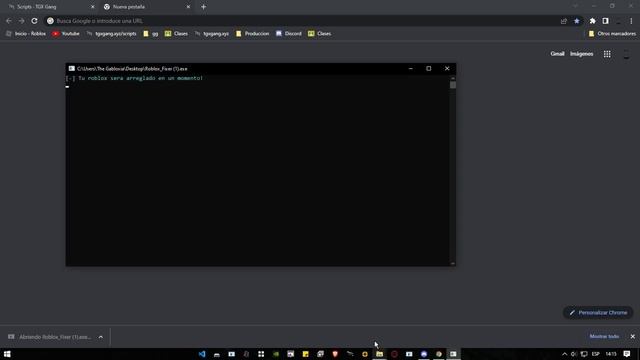Click the console scrollbar thumb
The height and width of the screenshot is (360, 640).
[x=453, y=85]
